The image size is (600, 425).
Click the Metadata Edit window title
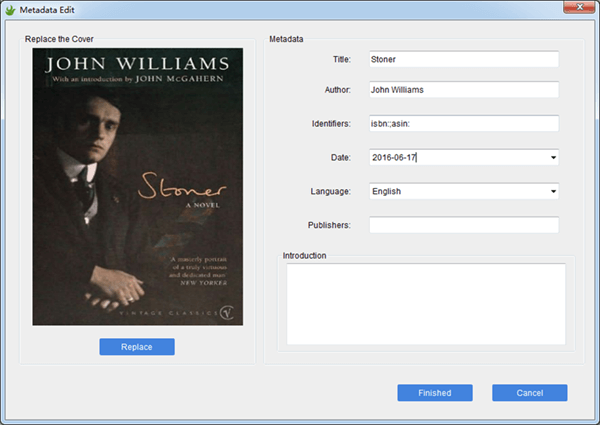click(47, 10)
